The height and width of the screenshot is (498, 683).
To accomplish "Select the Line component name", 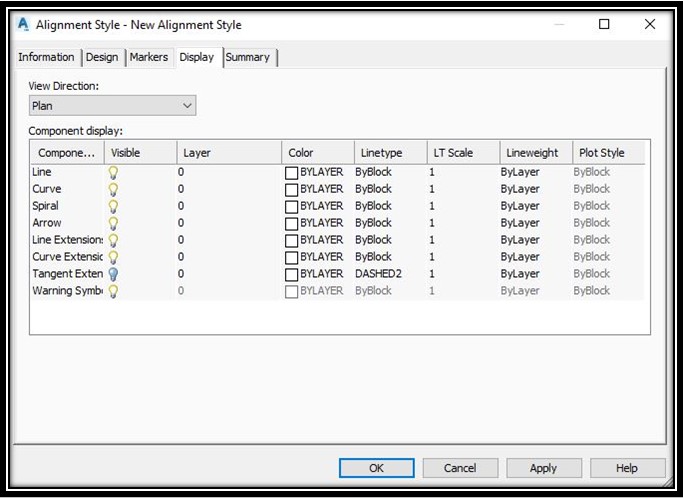I will [x=42, y=172].
